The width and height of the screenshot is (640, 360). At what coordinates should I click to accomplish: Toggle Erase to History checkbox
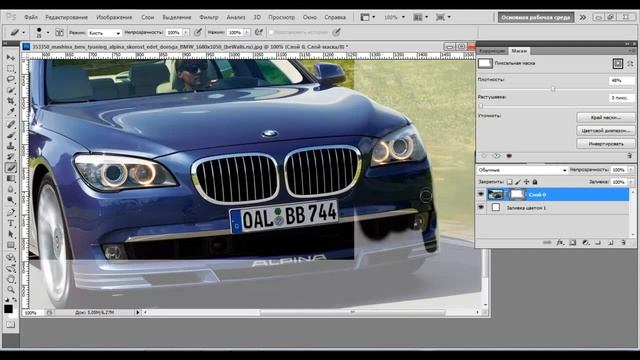coord(271,32)
